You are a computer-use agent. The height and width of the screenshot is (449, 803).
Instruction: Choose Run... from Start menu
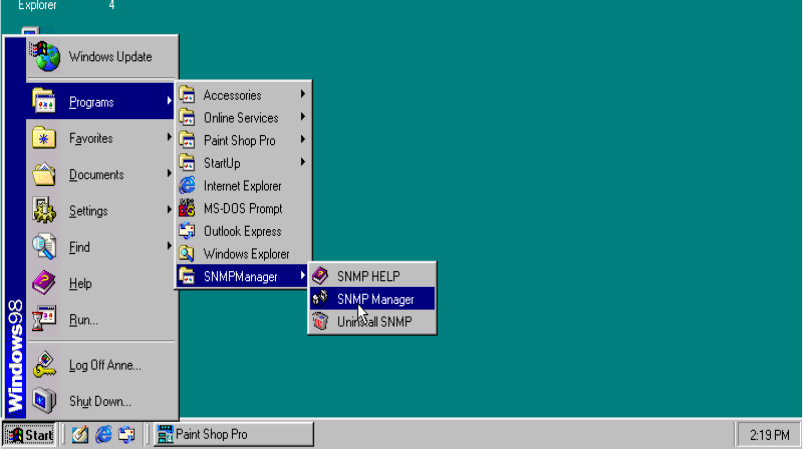coord(101,319)
